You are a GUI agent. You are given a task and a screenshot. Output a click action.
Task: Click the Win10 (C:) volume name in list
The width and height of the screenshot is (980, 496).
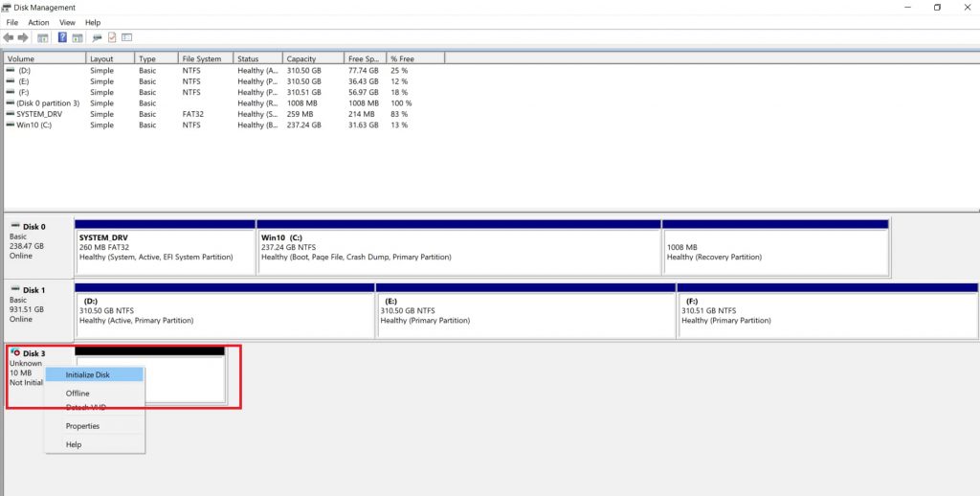[34, 125]
